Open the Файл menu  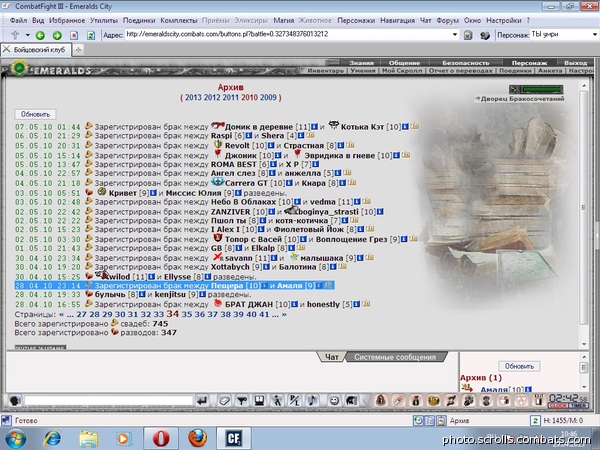[18, 21]
